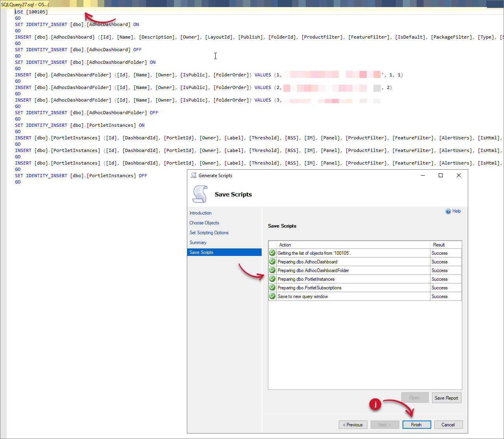Click success checkmark beside 'Preparing dbo.PortletInstances'
This screenshot has height=439, width=504.
272,279
